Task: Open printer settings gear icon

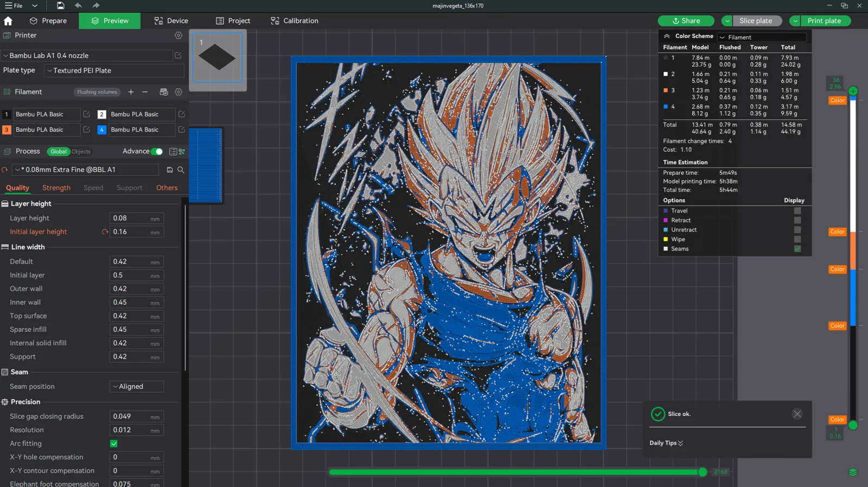Action: point(178,35)
